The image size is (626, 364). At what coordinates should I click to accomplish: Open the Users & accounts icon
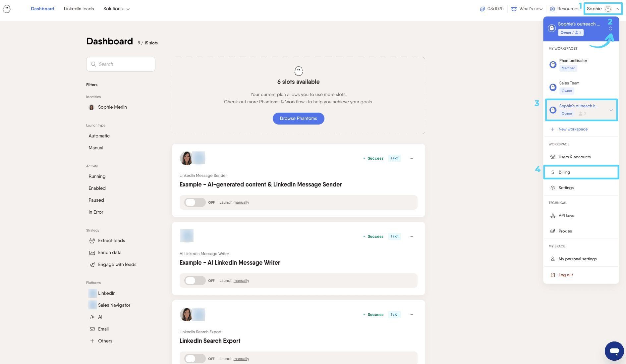coord(552,157)
